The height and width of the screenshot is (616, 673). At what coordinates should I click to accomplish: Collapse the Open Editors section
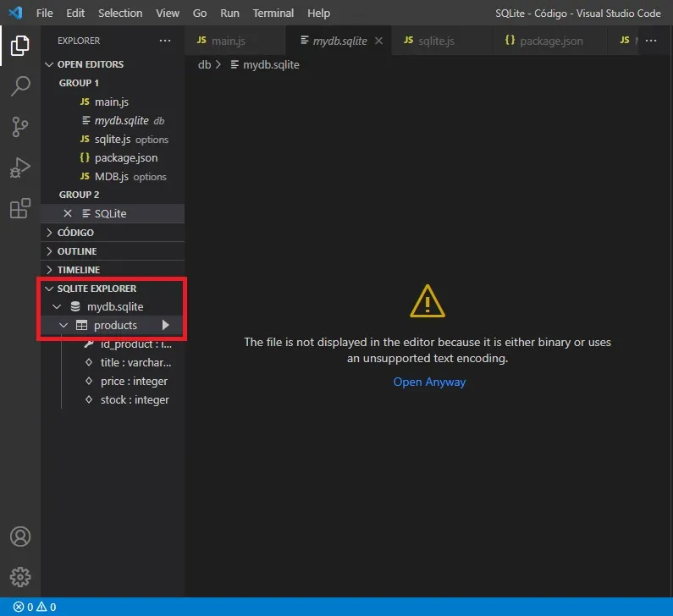point(113,64)
